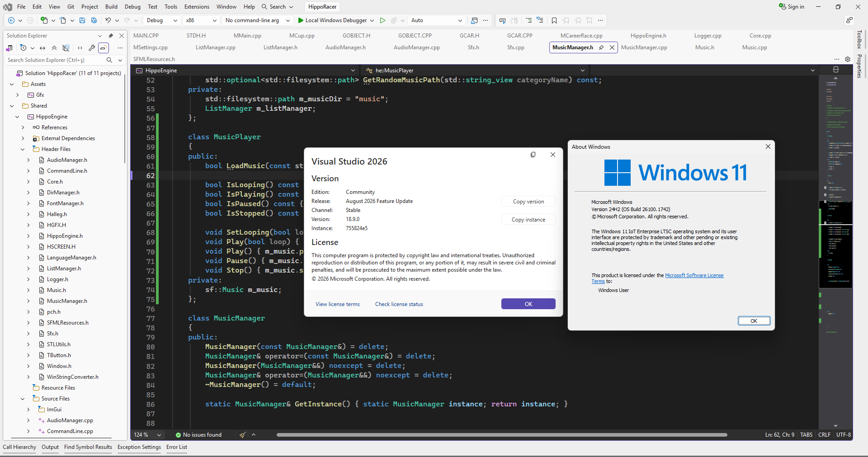Image resolution: width=868 pixels, height=457 pixels.
Task: Open the he::MusicPlayer type navigation dropdown
Action: pos(583,71)
